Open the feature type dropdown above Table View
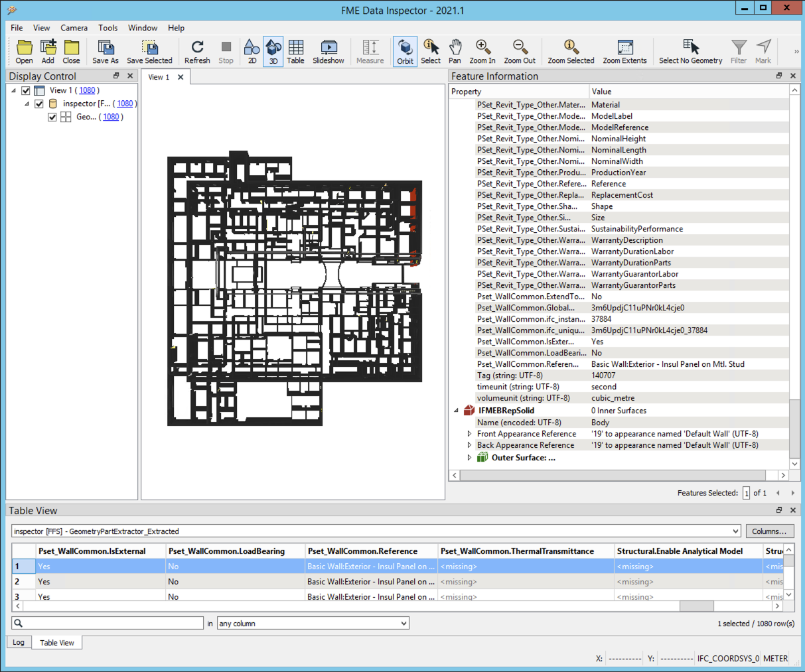Image resolution: width=805 pixels, height=672 pixels. point(735,531)
